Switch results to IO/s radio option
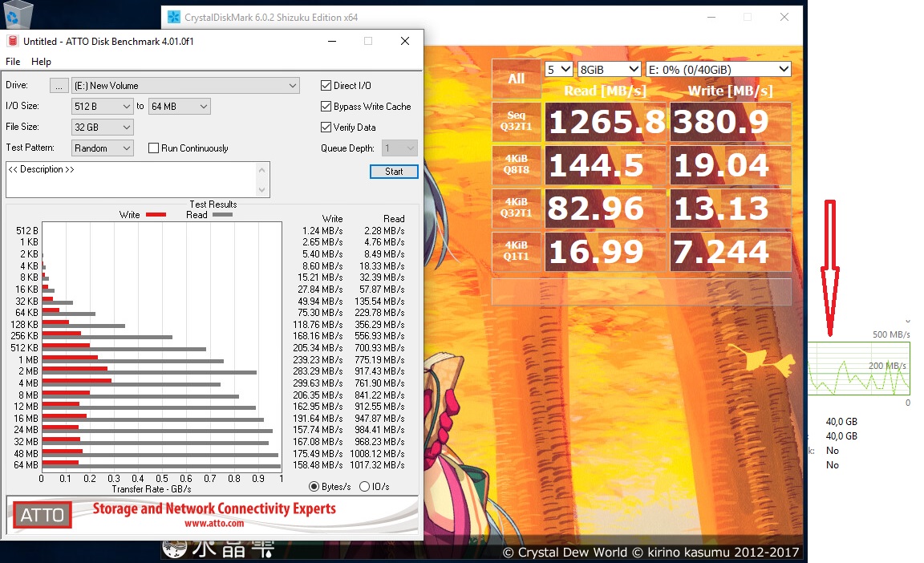This screenshot has height=563, width=924. pyautogui.click(x=365, y=487)
